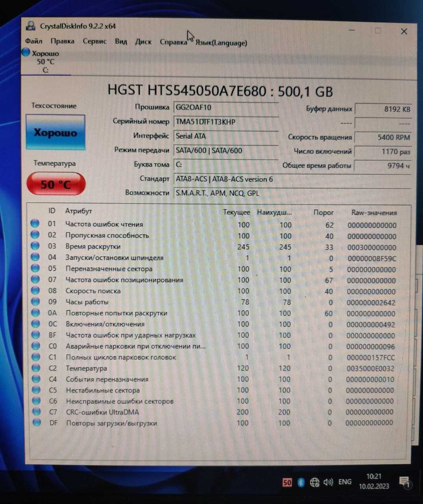
Task: Click the Атрибут column header
Action: tap(79, 211)
